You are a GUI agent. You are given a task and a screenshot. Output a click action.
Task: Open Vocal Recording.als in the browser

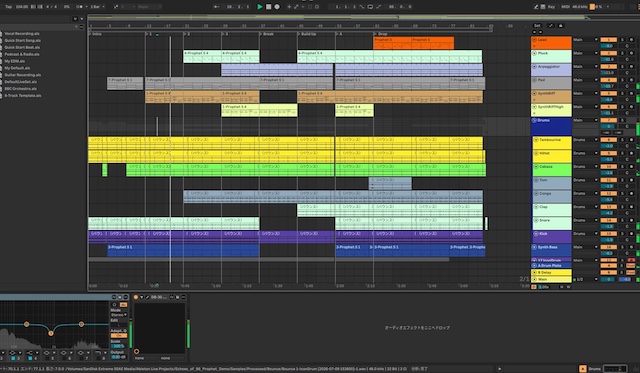tap(22, 33)
